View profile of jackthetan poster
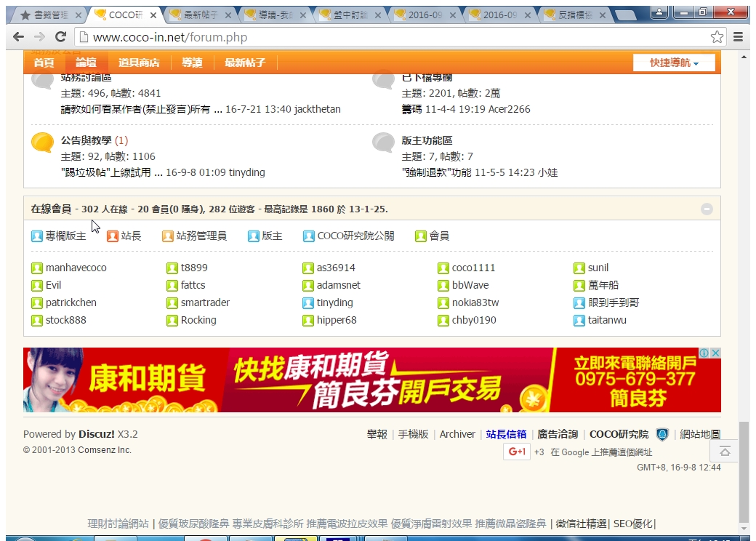Image resolution: width=756 pixels, height=541 pixels. 317,110
